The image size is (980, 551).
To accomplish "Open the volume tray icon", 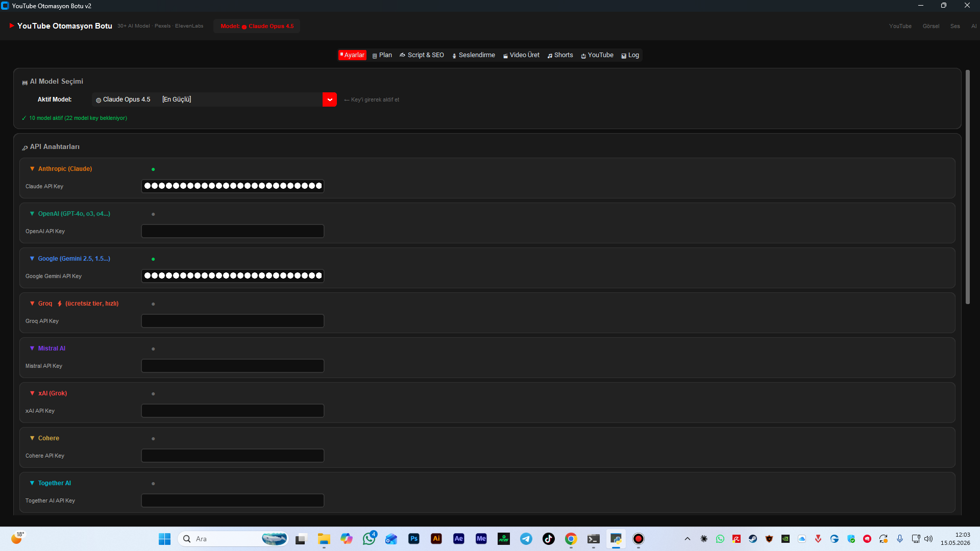I will coord(928,539).
